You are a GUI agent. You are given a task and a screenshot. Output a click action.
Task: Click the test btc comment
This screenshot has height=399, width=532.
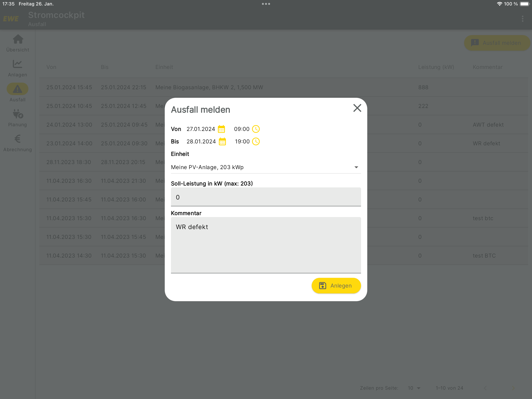[483, 218]
